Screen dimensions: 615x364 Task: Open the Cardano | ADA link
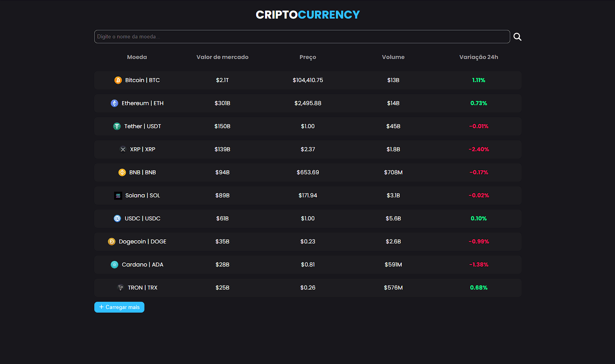click(142, 265)
